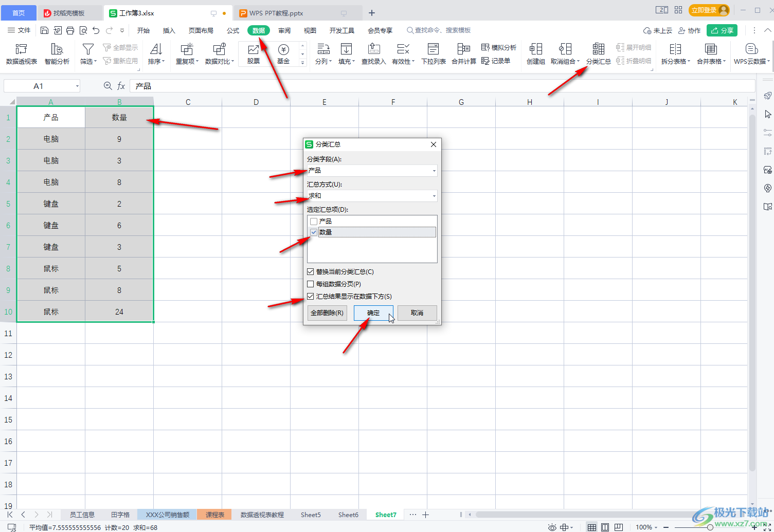Expand the 分类字段 dropdown
Viewport: 774px width, 532px height.
point(434,171)
